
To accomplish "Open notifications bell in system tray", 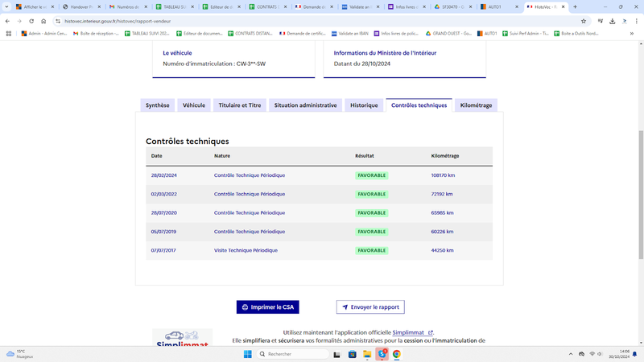I will coord(634,354).
